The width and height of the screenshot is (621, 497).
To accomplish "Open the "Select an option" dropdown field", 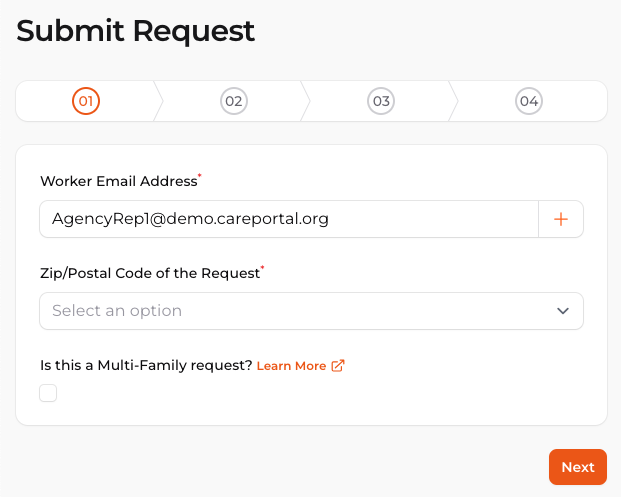I will point(290,311).
